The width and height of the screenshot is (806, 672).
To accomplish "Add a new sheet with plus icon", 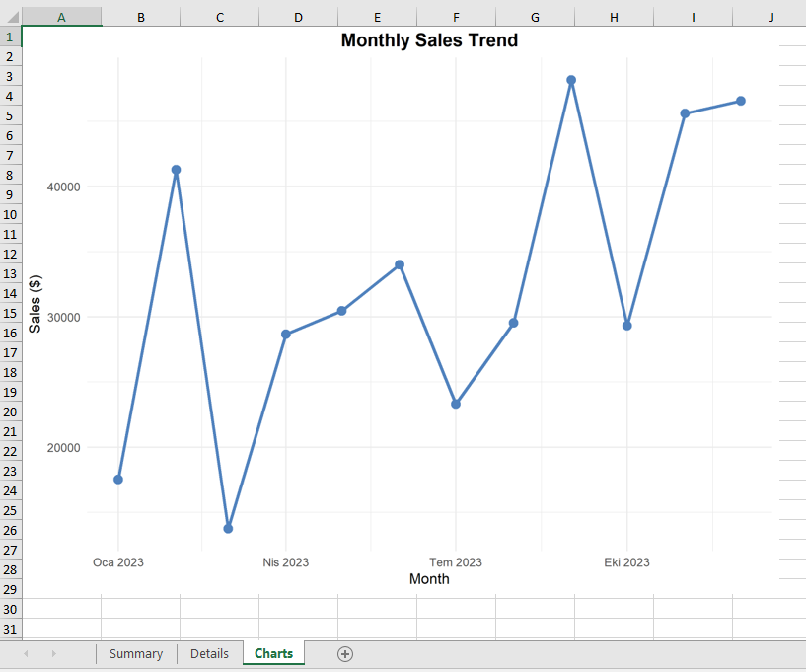I will tap(345, 654).
